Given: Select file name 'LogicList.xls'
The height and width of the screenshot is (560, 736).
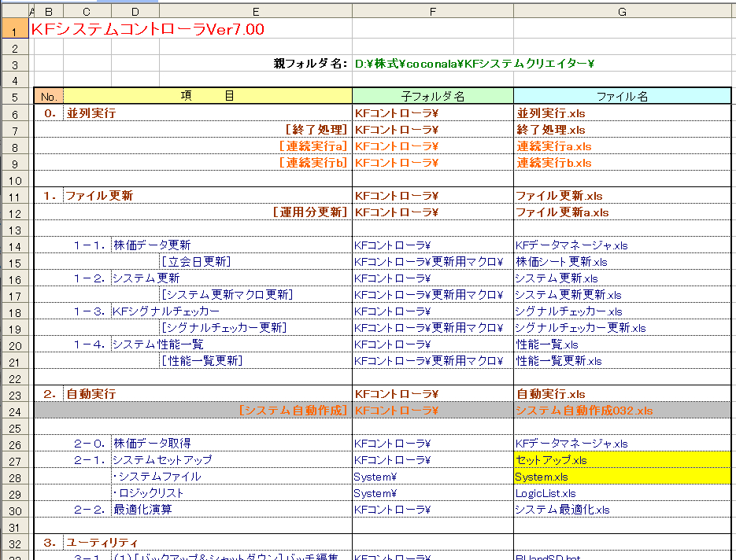Looking at the screenshot, I should pos(546,493).
